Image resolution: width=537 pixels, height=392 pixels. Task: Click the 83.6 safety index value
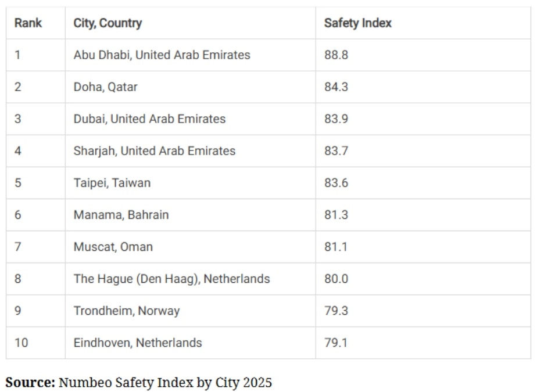tap(336, 183)
